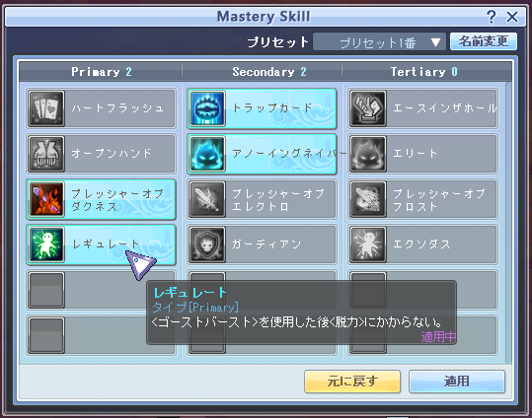Screen dimensions: 532x418
Task: Click the 元に戻す revert button
Action: point(352,382)
